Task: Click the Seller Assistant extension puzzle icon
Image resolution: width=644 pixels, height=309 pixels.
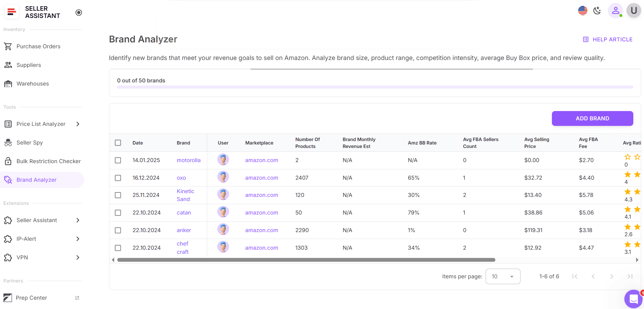Action: [8, 220]
